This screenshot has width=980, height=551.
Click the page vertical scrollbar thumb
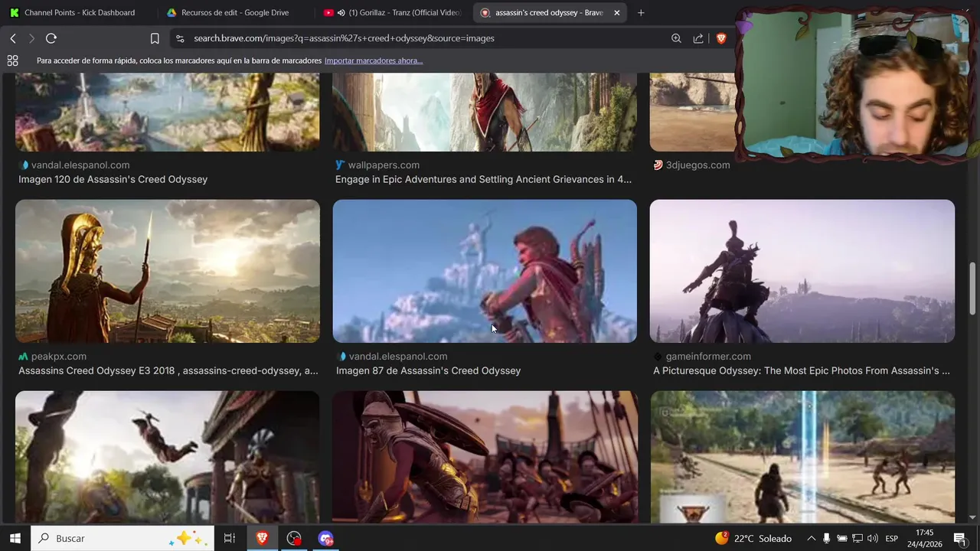coord(972,288)
